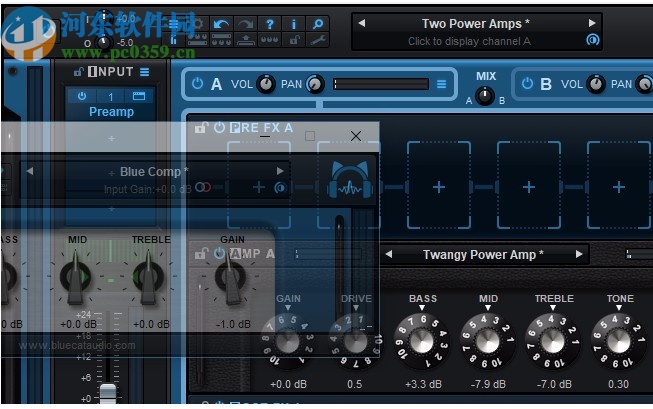Click the amp DRIVE knob
653x409 pixels.
[x=355, y=342]
